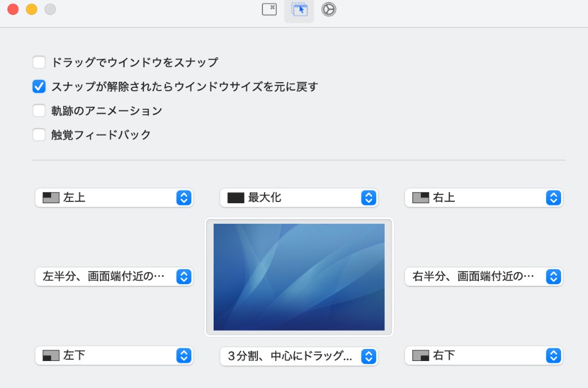Select the window snapping settings toolbar icon
This screenshot has width=588, height=388.
(x=299, y=10)
